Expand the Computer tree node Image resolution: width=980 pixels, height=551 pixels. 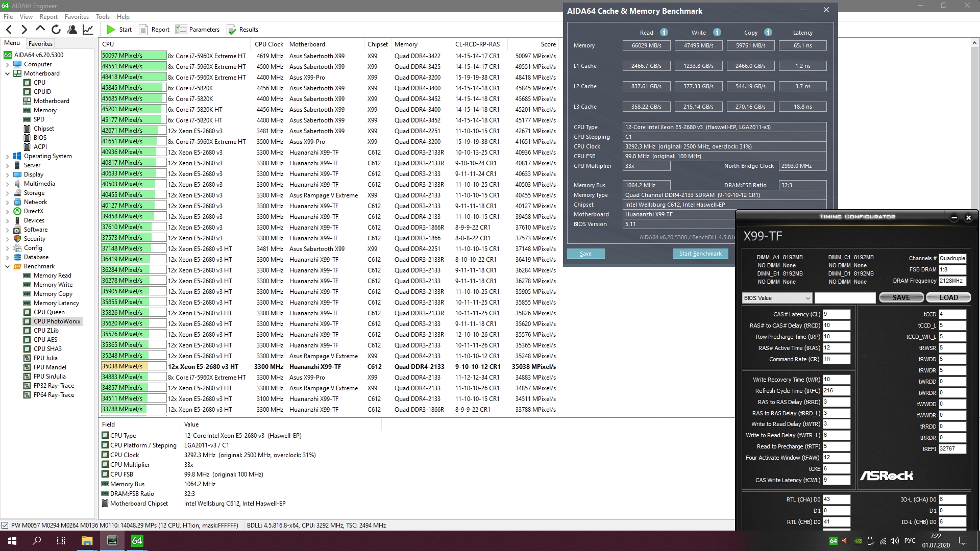7,64
